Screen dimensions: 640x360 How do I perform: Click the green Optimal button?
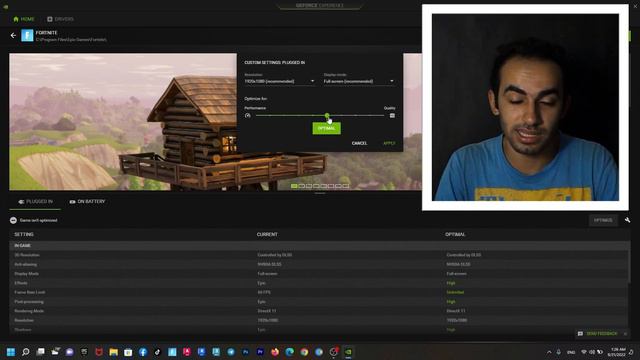(x=327, y=128)
